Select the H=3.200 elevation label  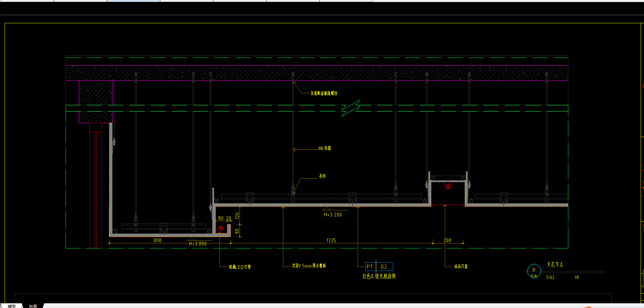pos(333,214)
